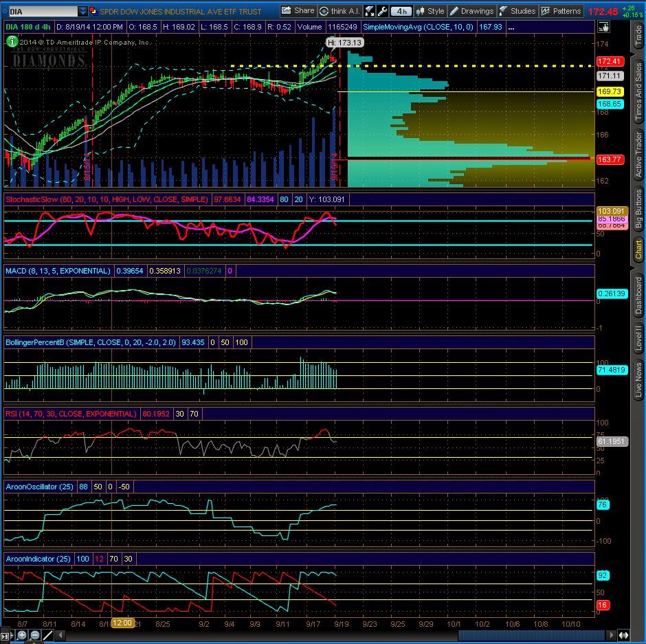Select the Chart sidebar tab
Screen dimensions: 646x644
pyautogui.click(x=638, y=249)
